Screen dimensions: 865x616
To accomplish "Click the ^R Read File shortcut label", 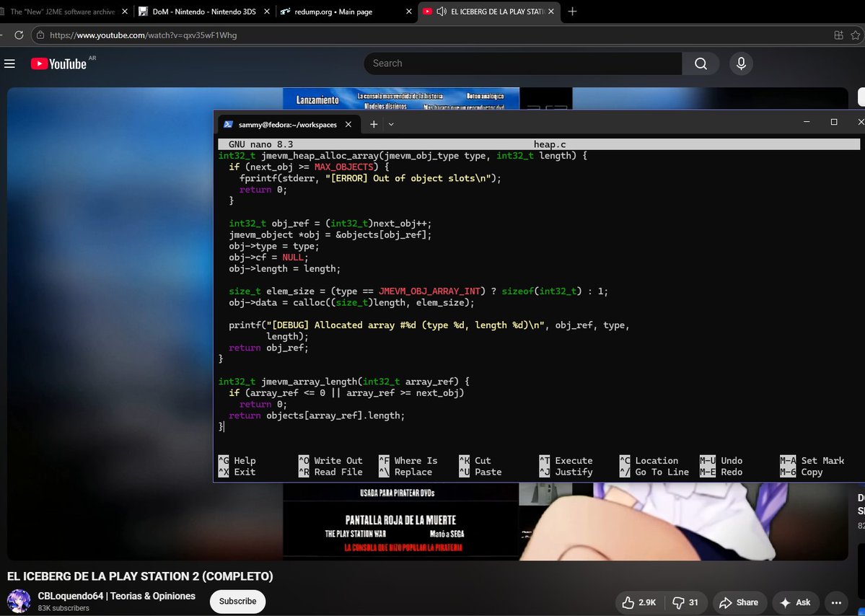I will (331, 472).
